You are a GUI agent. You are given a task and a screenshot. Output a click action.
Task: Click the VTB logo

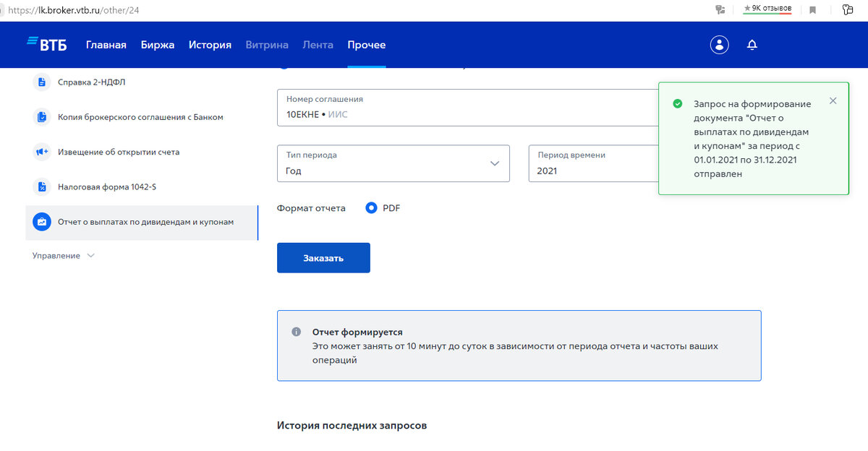[47, 44]
